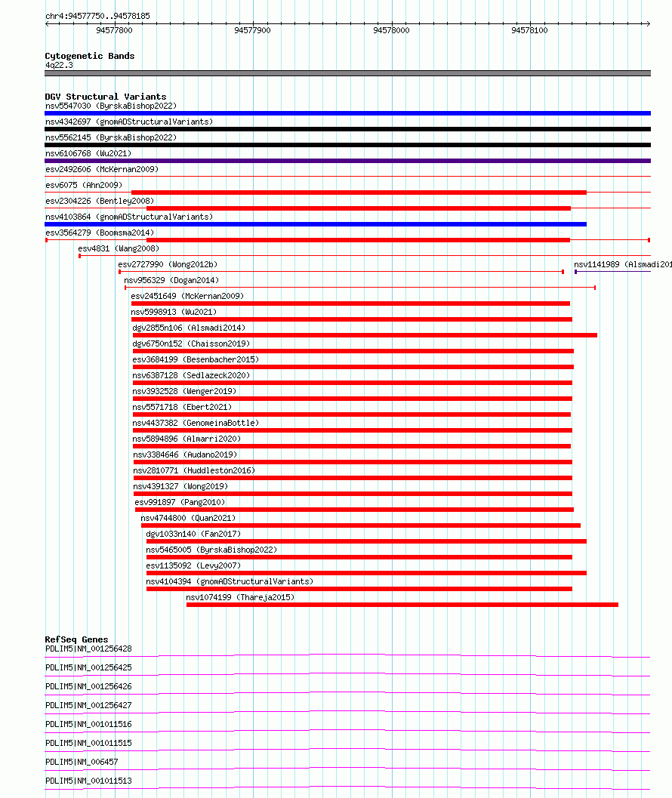Select PDLIM5|NM_001256426 transcript
The height and width of the screenshot is (798, 672).
88,686
